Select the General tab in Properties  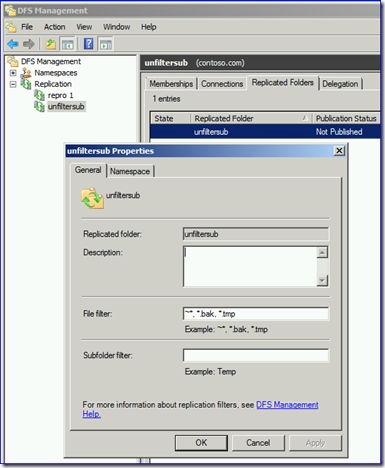tap(88, 170)
